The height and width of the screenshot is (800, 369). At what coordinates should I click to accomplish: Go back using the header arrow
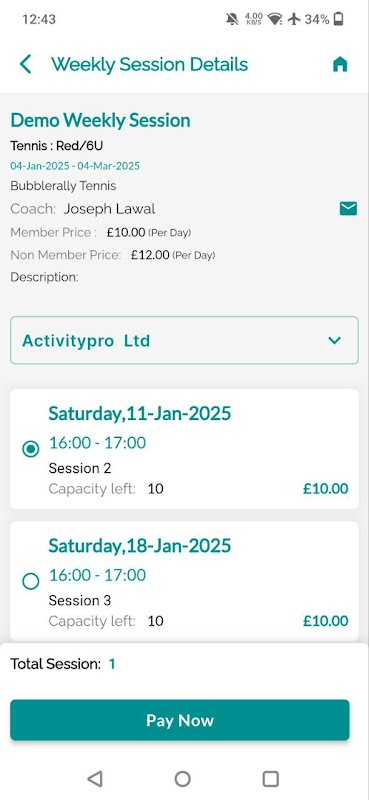[26, 65]
